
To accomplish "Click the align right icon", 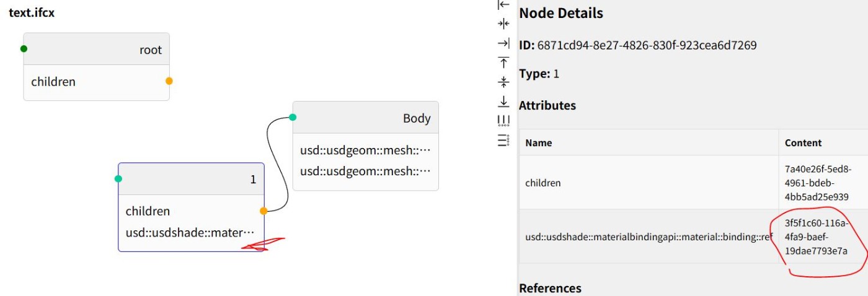I will click(x=503, y=43).
